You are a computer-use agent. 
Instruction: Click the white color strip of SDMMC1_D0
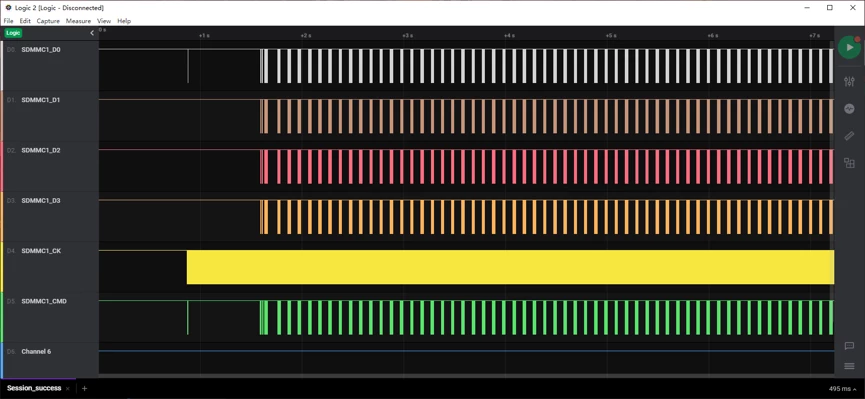click(1, 66)
